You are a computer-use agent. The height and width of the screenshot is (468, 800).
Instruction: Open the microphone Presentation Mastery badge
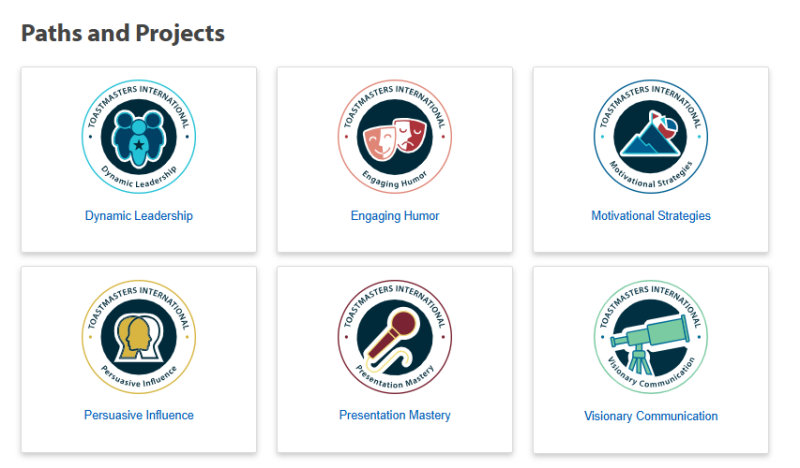[395, 337]
